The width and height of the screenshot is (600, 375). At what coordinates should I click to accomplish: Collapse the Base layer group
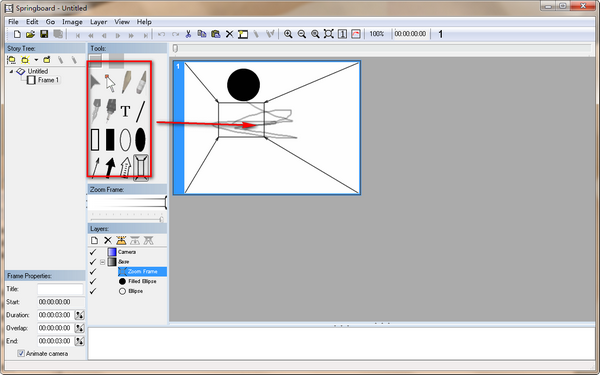pos(103,262)
